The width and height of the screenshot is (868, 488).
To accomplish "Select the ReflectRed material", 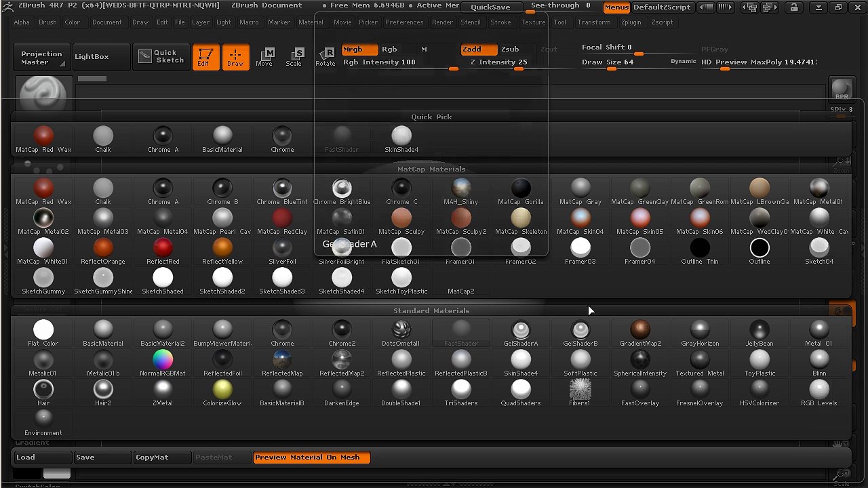I will (163, 251).
